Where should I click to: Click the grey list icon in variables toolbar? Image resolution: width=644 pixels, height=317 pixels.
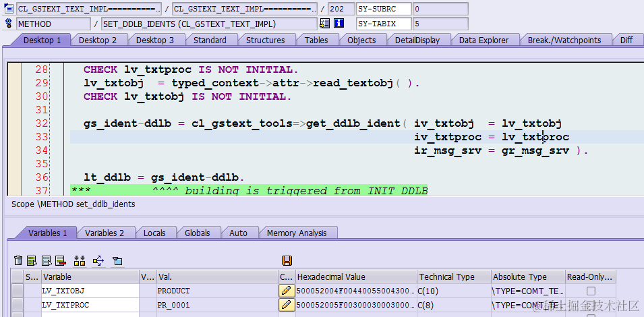(x=47, y=260)
